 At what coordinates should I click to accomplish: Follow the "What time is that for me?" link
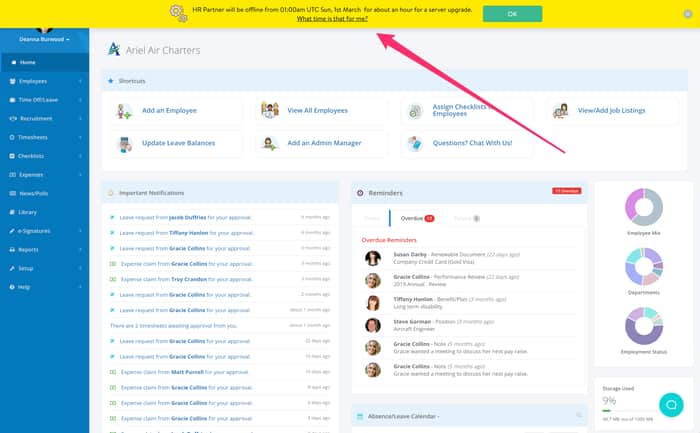coord(332,19)
